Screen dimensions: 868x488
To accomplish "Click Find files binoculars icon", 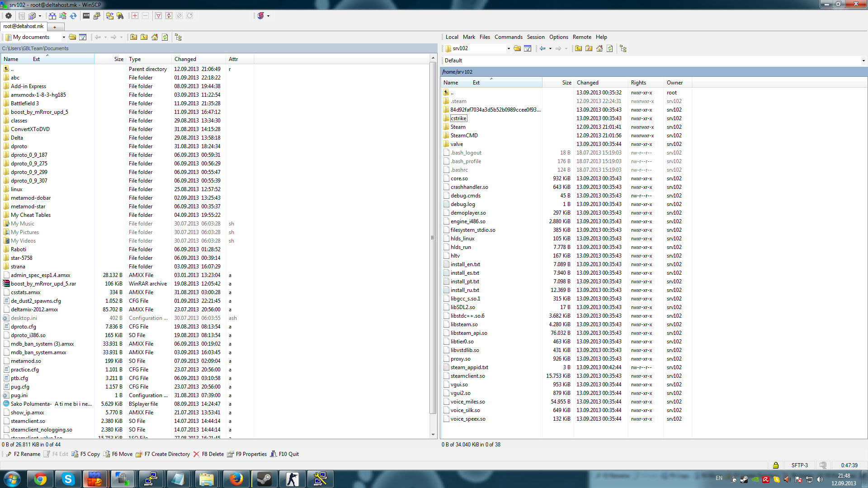I will tap(120, 16).
